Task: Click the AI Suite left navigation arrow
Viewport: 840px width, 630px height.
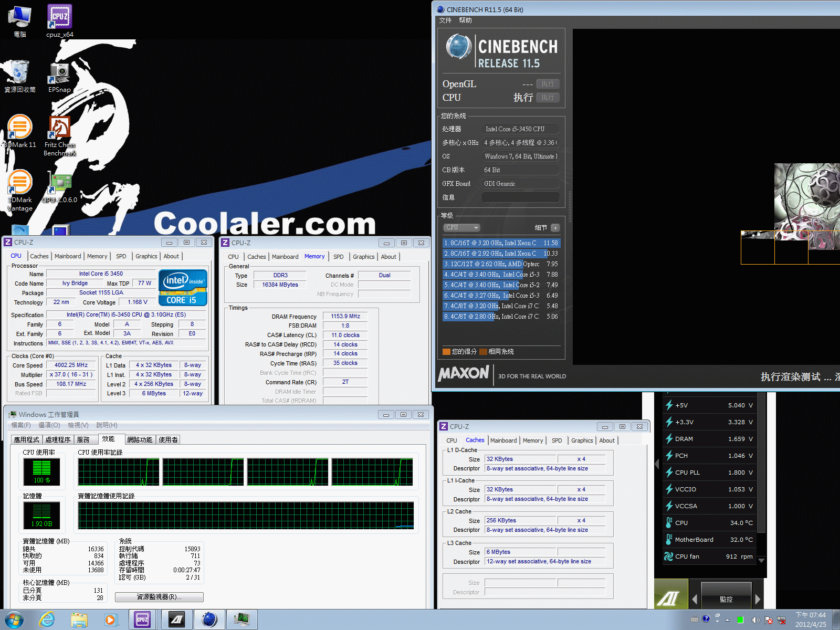Action: pyautogui.click(x=695, y=599)
